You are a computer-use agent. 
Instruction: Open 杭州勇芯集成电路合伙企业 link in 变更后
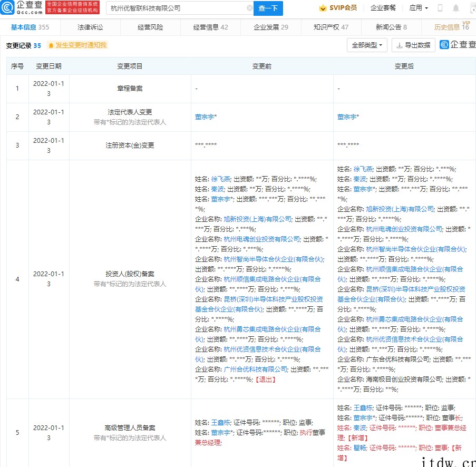401,324
